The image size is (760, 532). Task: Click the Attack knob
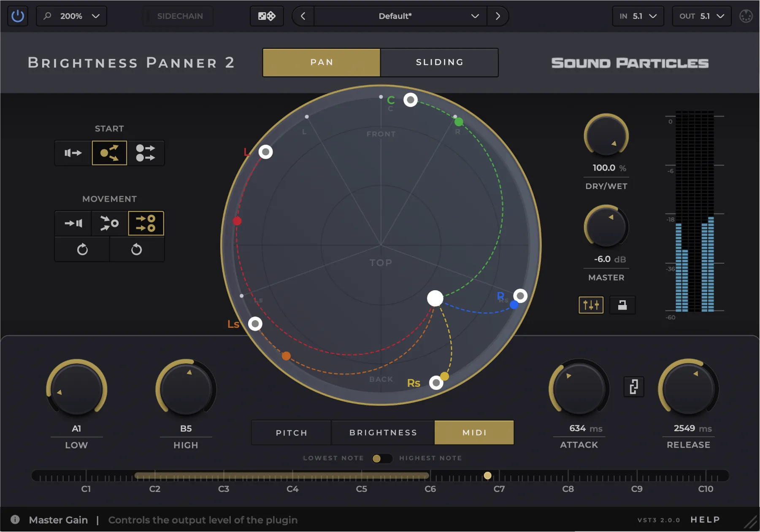pos(579,389)
